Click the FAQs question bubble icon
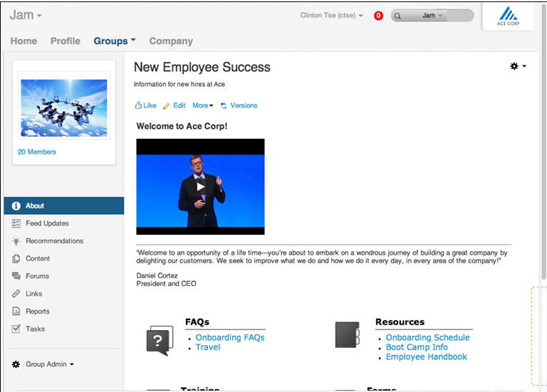Image resolution: width=547 pixels, height=392 pixels. pos(160,339)
